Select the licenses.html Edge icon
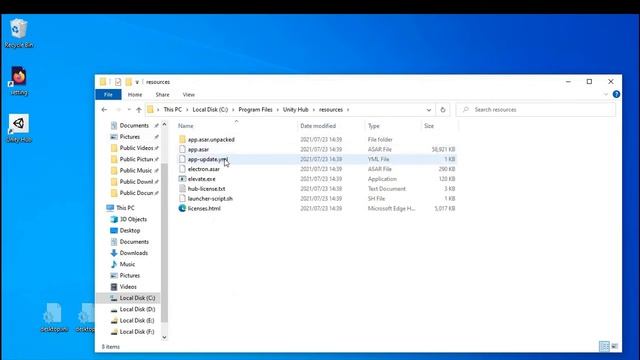 [182, 208]
